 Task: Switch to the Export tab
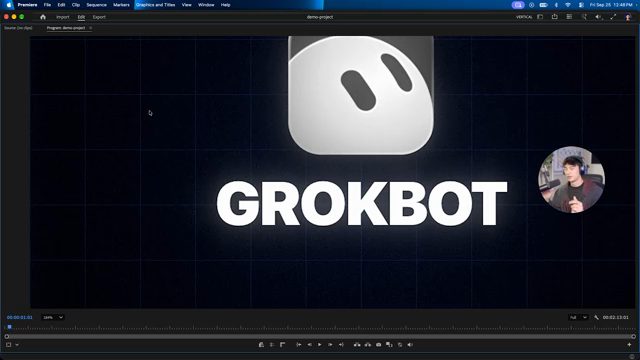tap(99, 17)
